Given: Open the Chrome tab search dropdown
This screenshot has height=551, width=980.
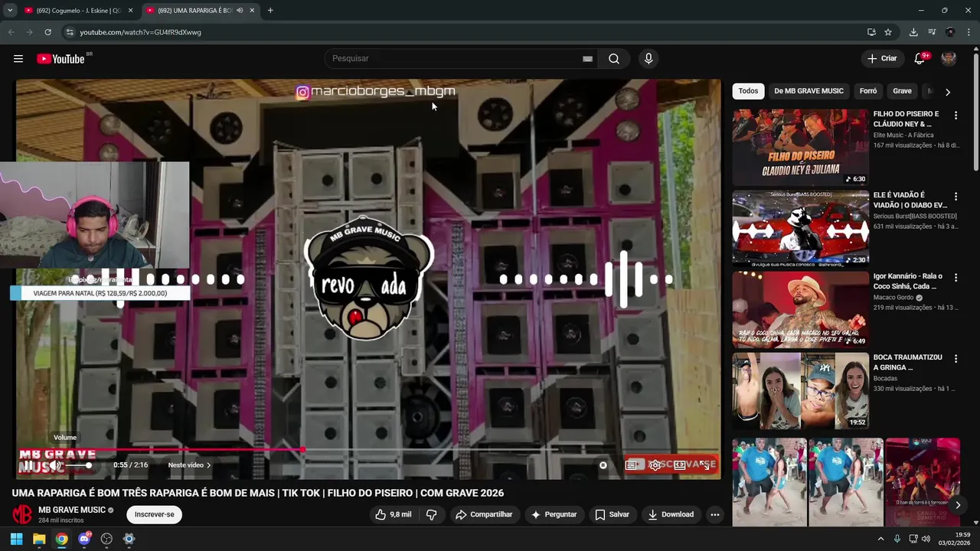Looking at the screenshot, I should pyautogui.click(x=9, y=11).
